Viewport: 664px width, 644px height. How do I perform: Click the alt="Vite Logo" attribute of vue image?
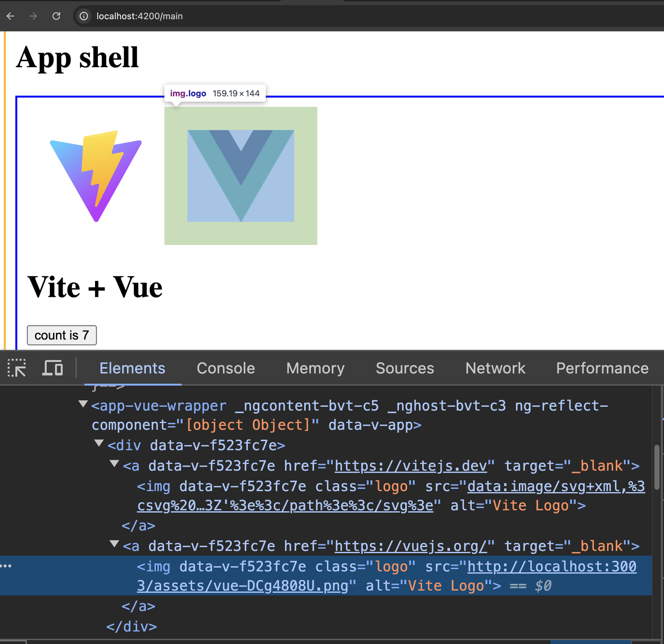tap(430, 586)
